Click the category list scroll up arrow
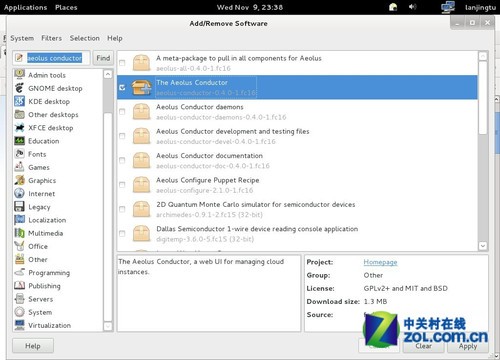The image size is (500, 360). tap(108, 74)
